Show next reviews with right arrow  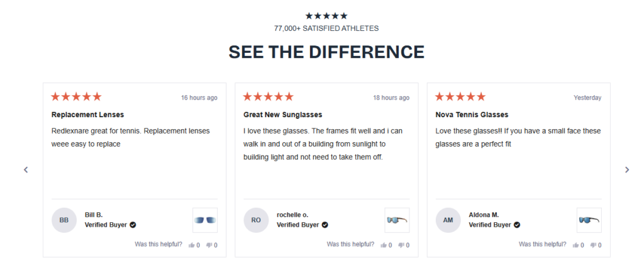coord(626,169)
